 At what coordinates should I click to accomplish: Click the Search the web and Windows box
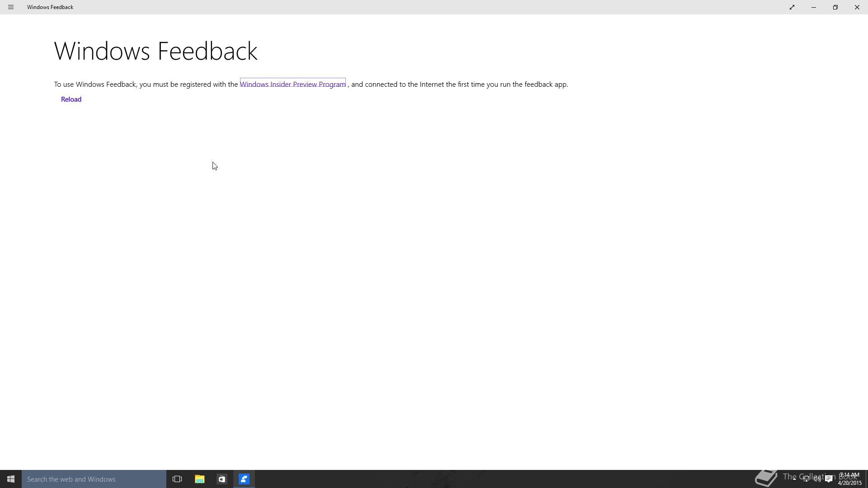(94, 479)
